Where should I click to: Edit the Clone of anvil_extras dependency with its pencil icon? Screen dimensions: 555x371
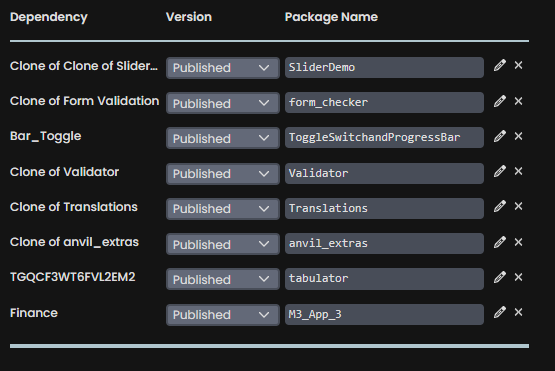499,242
